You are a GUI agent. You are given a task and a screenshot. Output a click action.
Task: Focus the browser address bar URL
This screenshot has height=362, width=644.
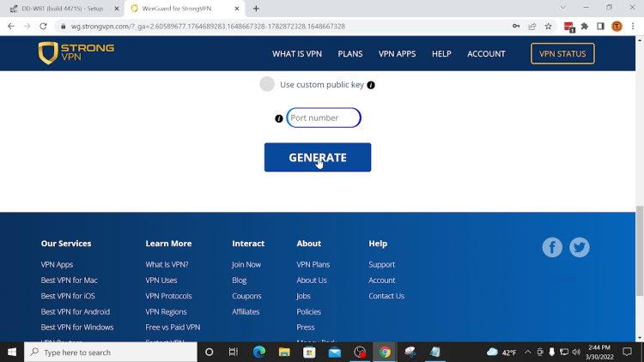tap(208, 27)
